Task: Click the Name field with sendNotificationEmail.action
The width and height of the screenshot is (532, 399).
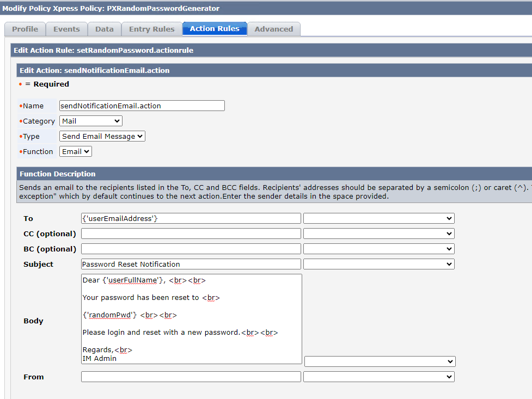Action: [142, 106]
